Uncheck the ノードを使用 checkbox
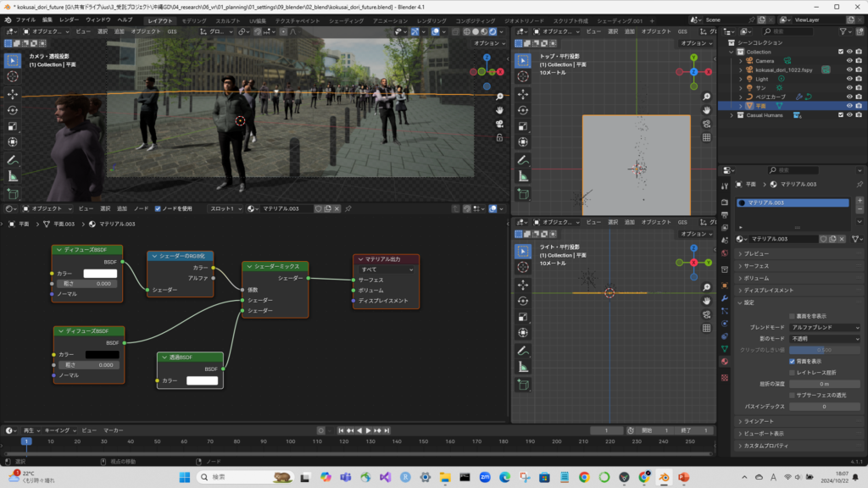Image resolution: width=868 pixels, height=488 pixels. point(158,208)
